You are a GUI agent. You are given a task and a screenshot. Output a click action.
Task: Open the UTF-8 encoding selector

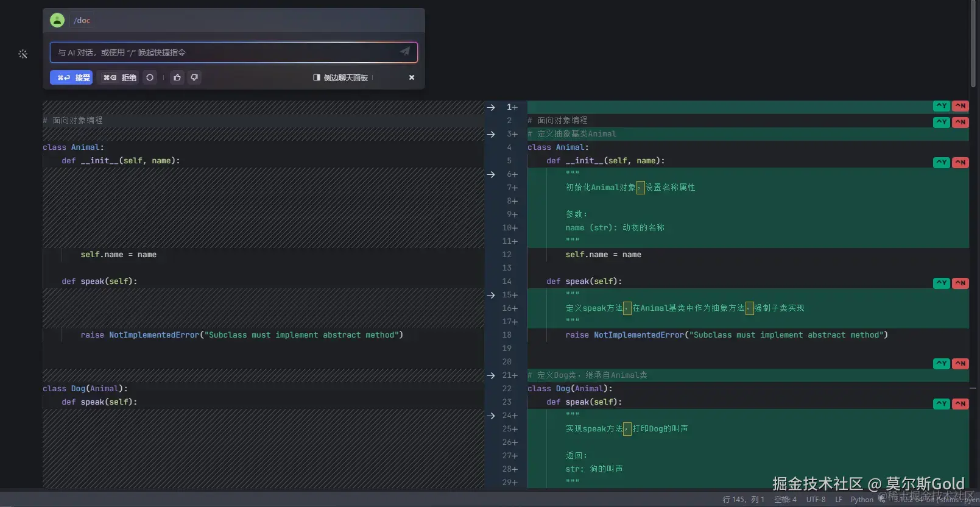click(x=816, y=500)
